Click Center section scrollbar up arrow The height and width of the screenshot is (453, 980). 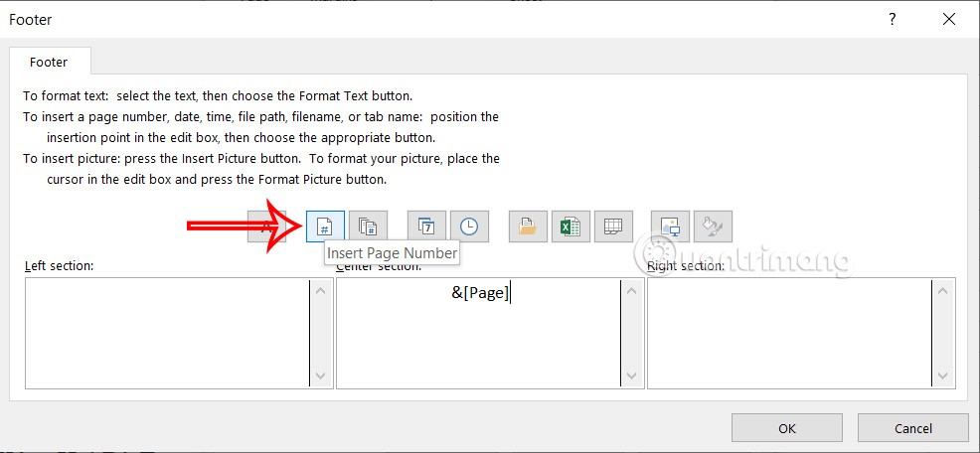tap(632, 290)
